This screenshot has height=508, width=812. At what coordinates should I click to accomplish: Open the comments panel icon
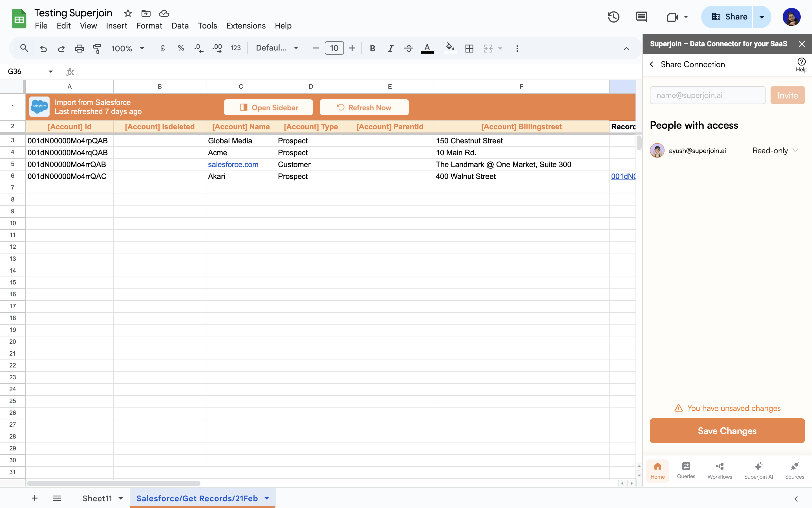click(641, 17)
